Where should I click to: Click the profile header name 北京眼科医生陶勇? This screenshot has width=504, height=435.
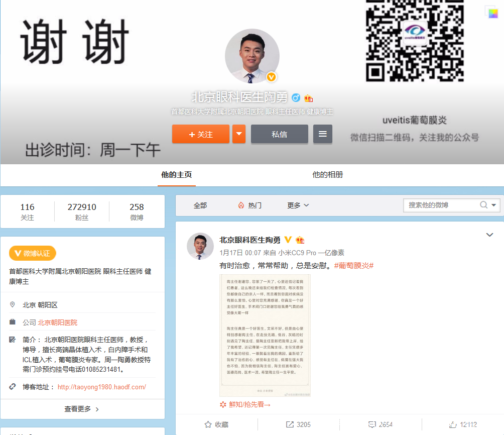coord(239,97)
